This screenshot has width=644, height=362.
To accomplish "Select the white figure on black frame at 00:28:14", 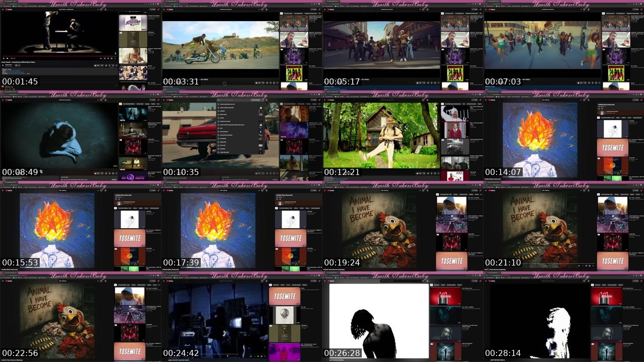I will tap(540, 321).
